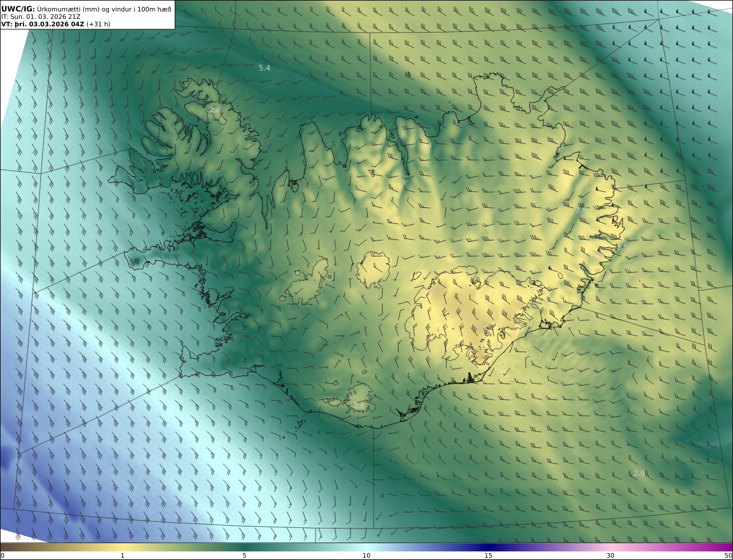The height and width of the screenshot is (560, 733).
Task: Click the "UWC/IG:" title text
Action: coord(18,9)
